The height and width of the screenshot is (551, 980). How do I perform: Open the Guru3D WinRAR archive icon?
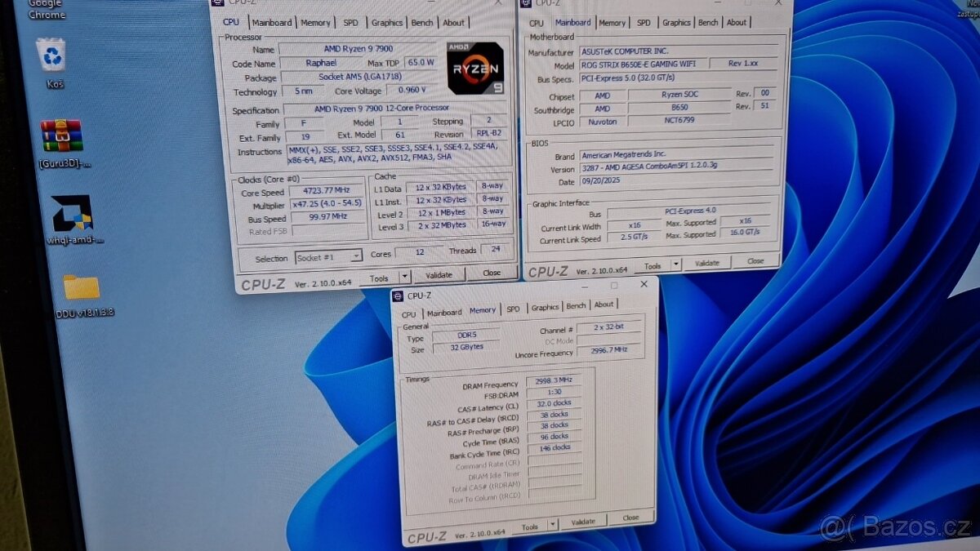64,144
